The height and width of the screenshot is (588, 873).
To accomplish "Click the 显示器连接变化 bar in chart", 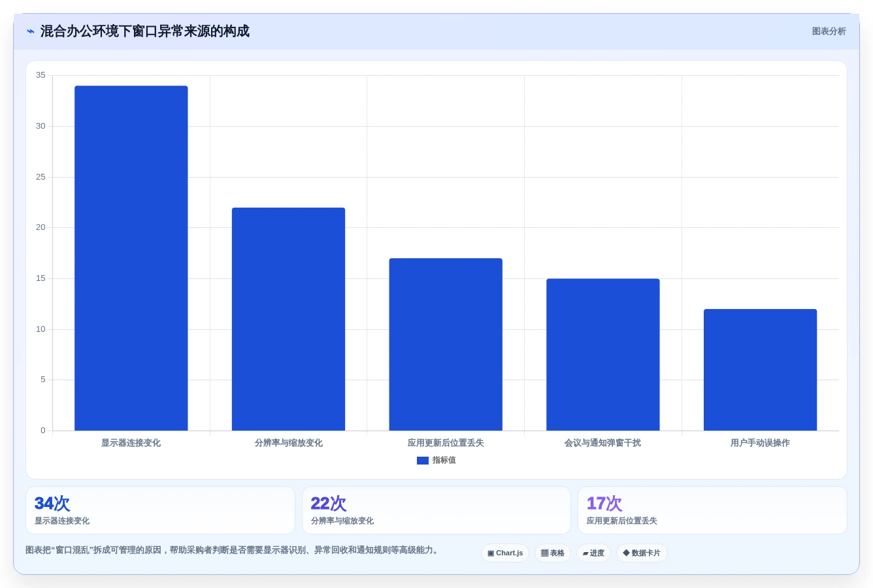I will [x=131, y=258].
